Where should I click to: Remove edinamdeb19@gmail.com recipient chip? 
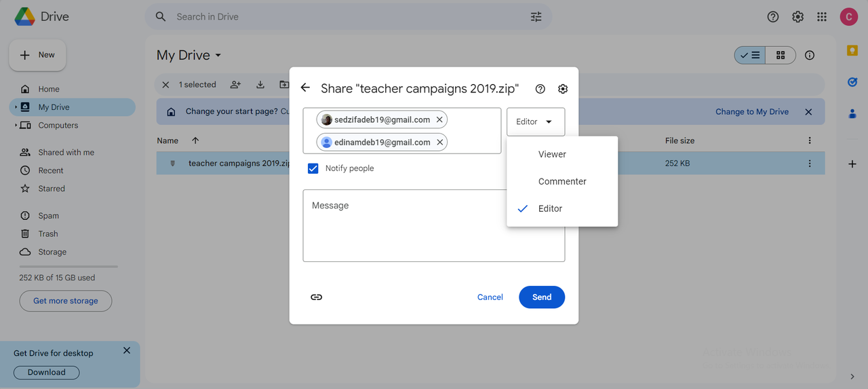tap(439, 142)
